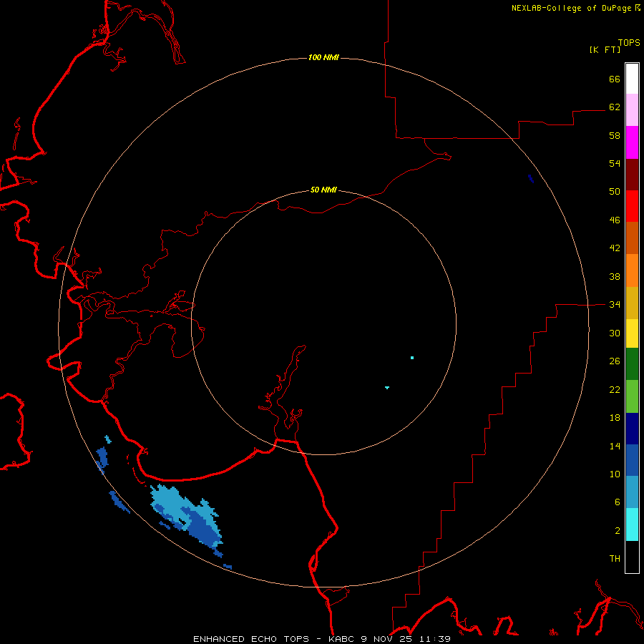The height and width of the screenshot is (644, 644).
Task: Click the legend value "34"
Action: [615, 305]
